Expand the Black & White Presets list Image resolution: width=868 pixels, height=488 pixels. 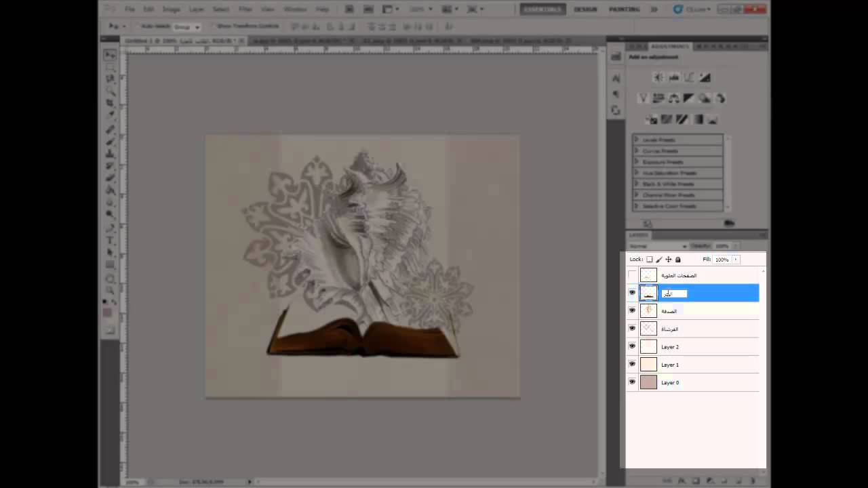(x=637, y=184)
